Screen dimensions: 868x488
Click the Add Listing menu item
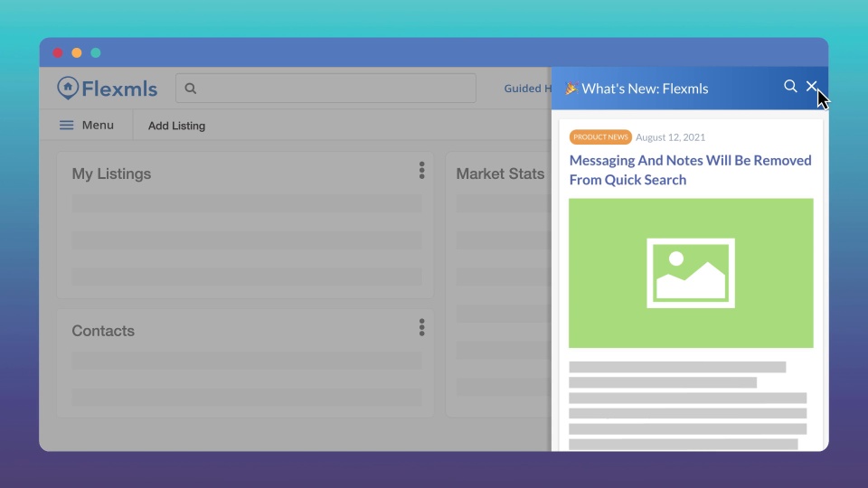176,126
